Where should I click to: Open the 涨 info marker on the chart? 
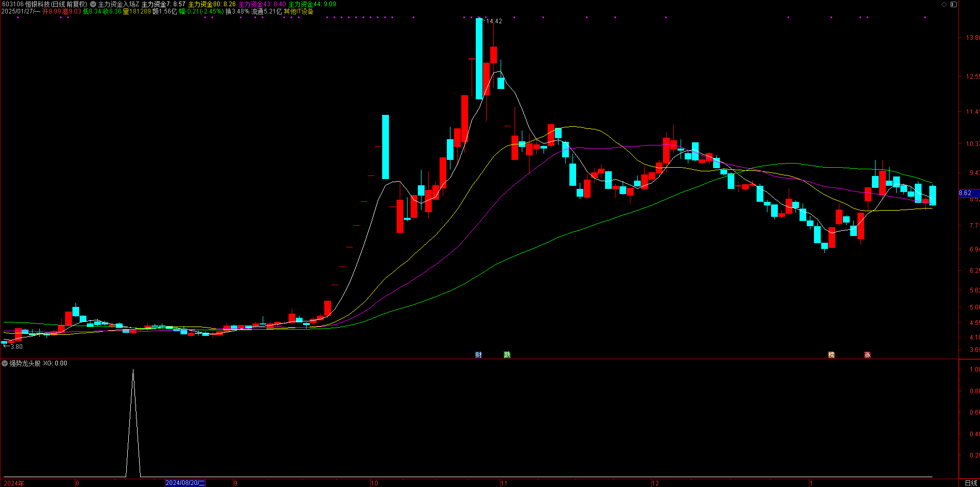tap(867, 355)
